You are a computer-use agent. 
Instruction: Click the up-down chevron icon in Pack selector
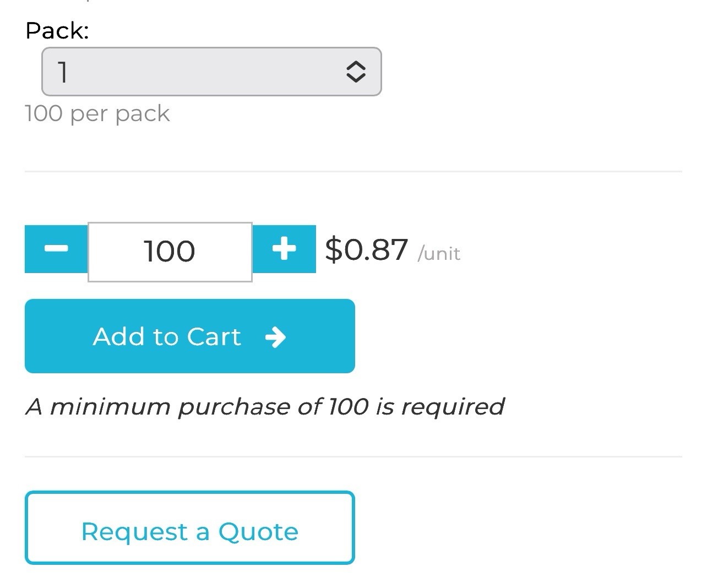click(356, 72)
